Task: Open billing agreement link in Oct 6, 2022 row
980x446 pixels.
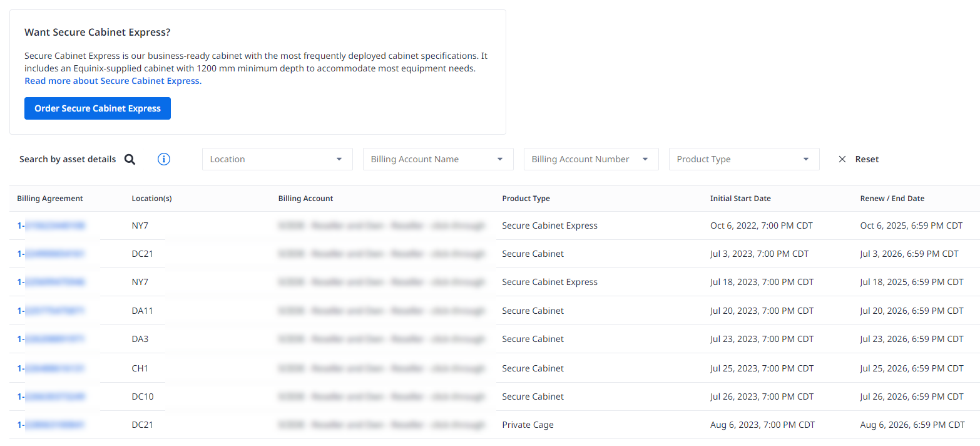Action: coord(51,226)
